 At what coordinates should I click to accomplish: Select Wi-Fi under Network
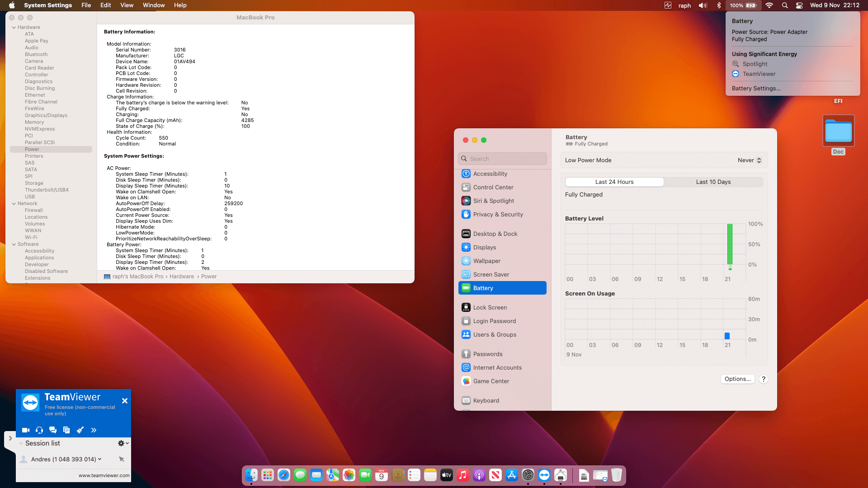(31, 238)
